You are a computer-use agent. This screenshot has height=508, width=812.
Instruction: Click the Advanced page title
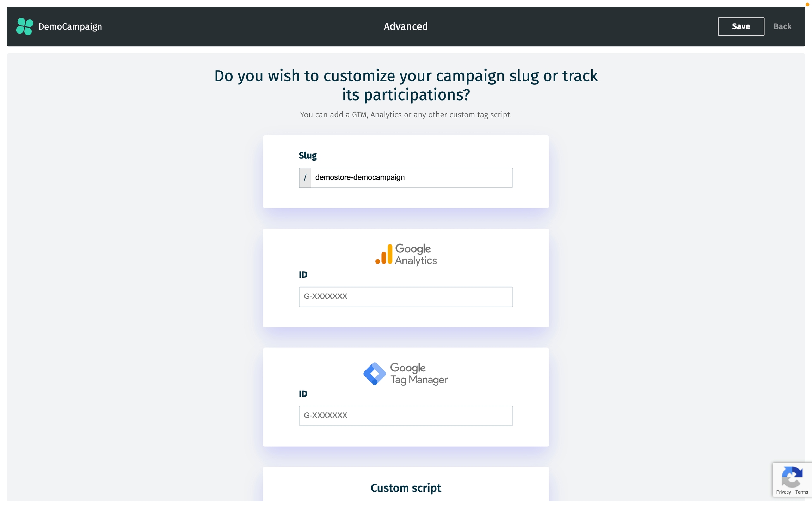click(406, 26)
